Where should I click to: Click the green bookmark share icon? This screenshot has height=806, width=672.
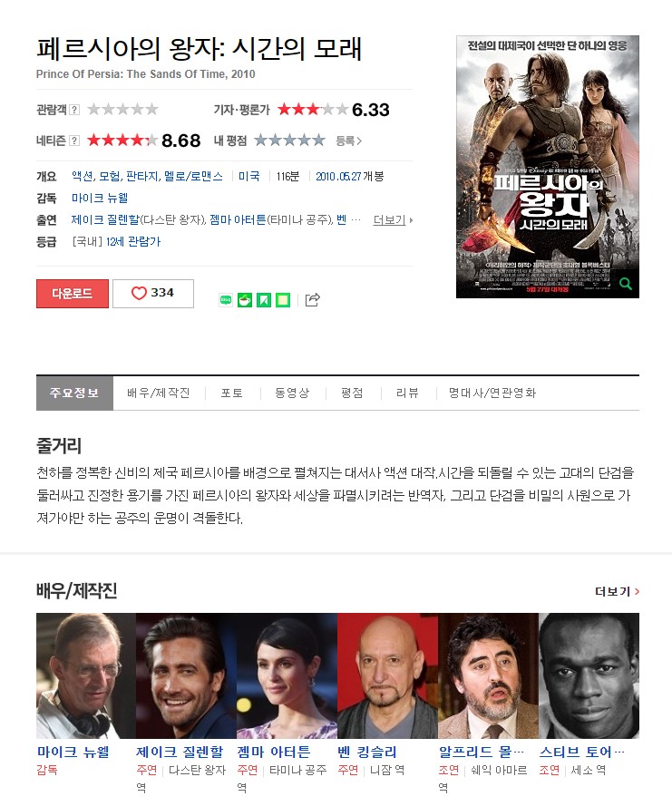(264, 300)
